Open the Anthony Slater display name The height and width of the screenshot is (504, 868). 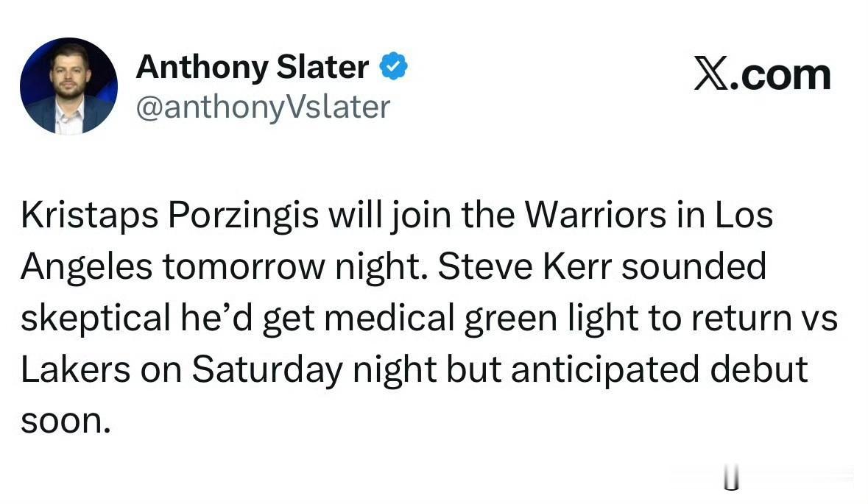click(252, 68)
